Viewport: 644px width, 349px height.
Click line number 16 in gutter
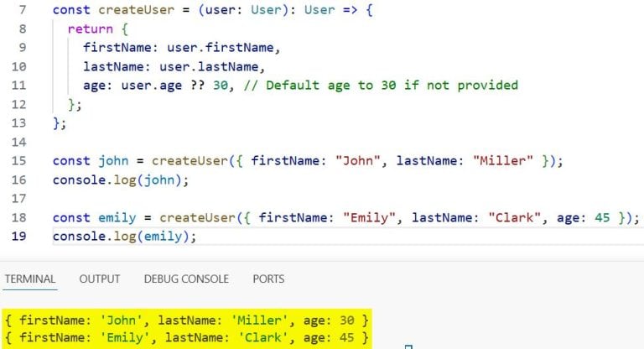click(x=19, y=180)
